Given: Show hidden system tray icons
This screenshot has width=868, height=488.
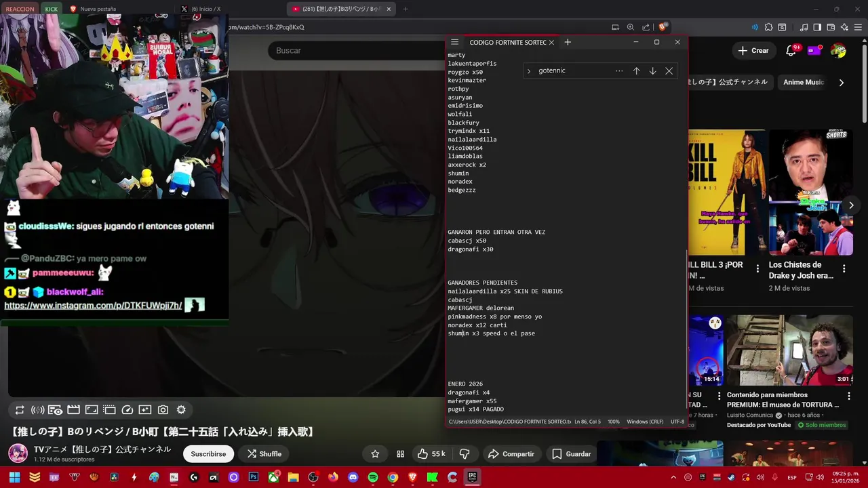Looking at the screenshot, I should coord(673,477).
